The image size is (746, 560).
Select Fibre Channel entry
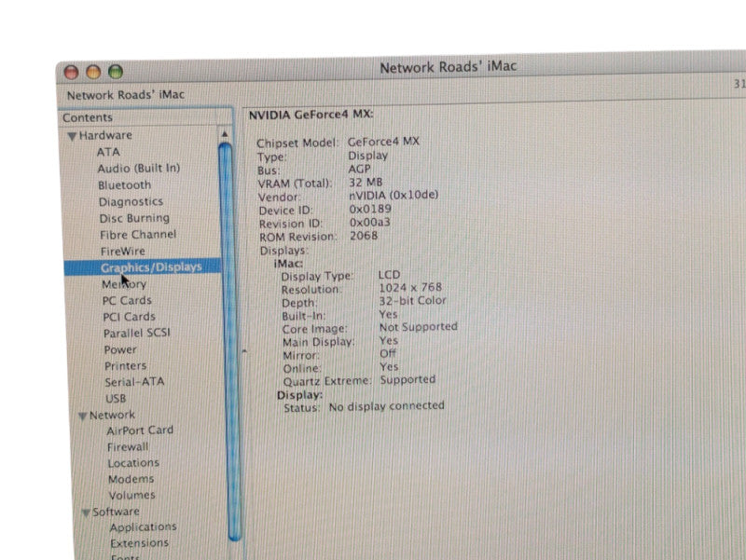(138, 235)
